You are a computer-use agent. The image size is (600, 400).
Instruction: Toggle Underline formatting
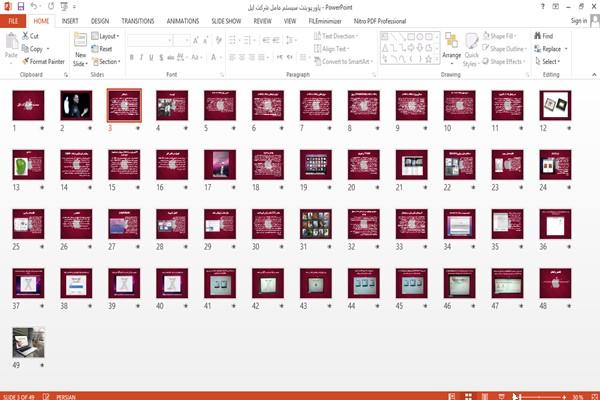152,57
